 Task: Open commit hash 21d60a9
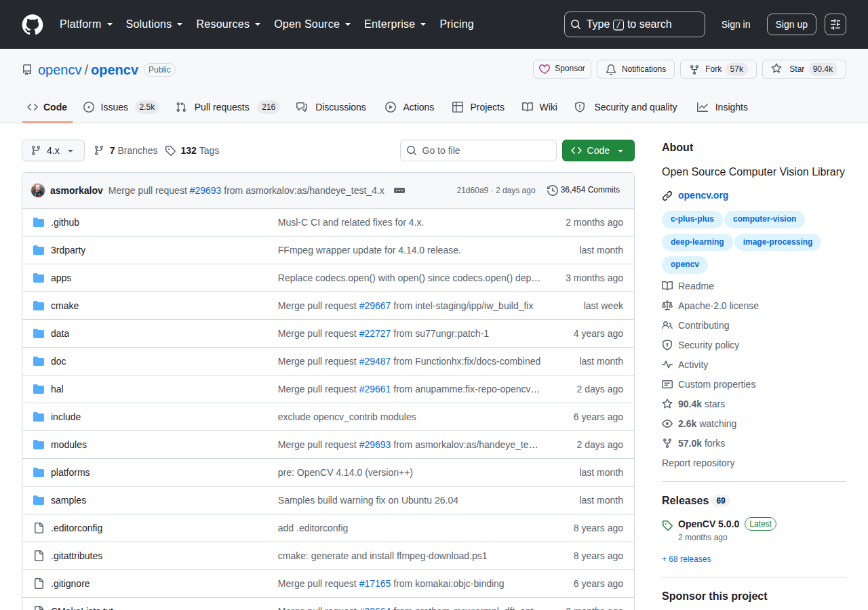(x=472, y=190)
